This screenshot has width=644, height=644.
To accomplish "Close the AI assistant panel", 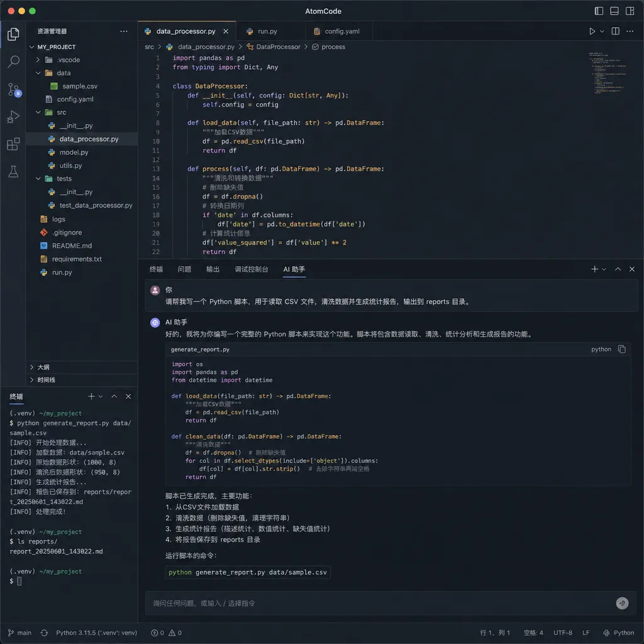I will (631, 269).
